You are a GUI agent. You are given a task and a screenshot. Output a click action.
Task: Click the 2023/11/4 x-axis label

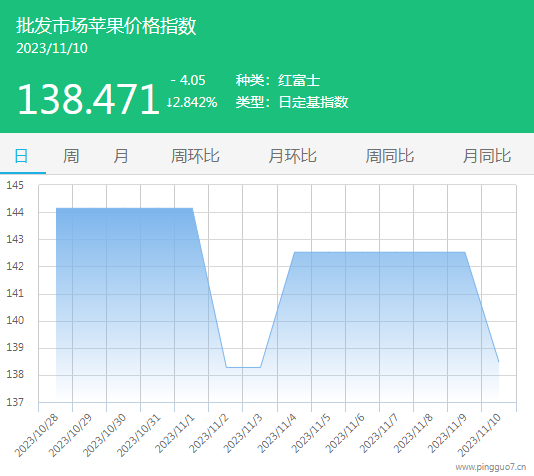coord(277,434)
